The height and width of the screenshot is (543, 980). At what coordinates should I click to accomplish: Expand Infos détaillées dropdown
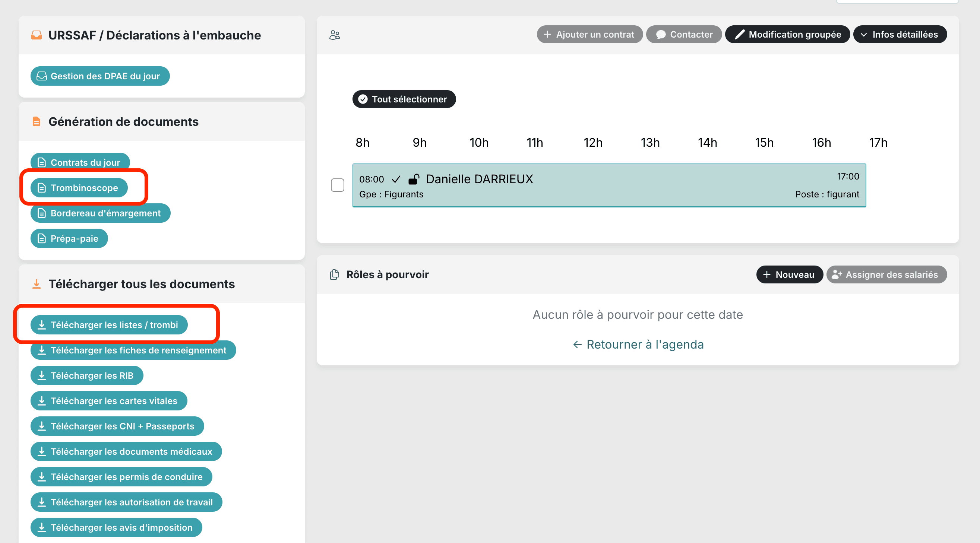click(x=900, y=34)
